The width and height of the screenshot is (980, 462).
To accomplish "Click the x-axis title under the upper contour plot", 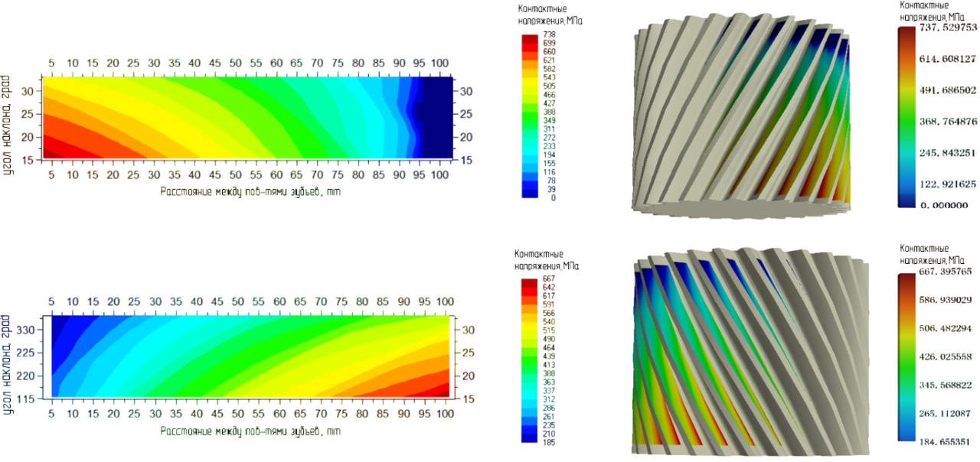I will [250, 192].
